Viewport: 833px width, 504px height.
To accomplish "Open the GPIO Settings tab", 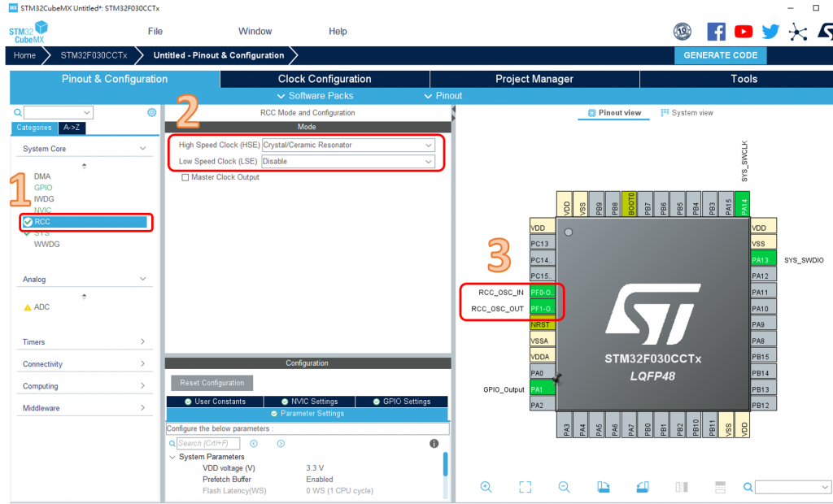I will click(402, 402).
